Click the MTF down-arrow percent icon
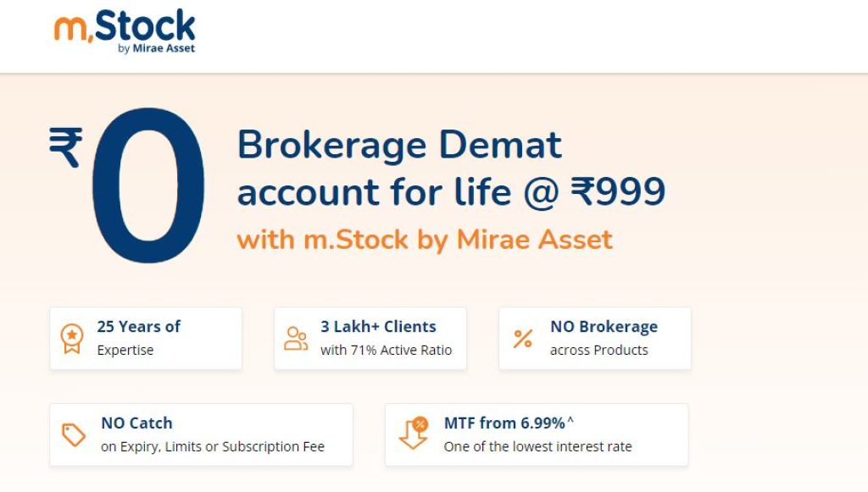Image resolution: width=868 pixels, height=492 pixels. (x=413, y=434)
